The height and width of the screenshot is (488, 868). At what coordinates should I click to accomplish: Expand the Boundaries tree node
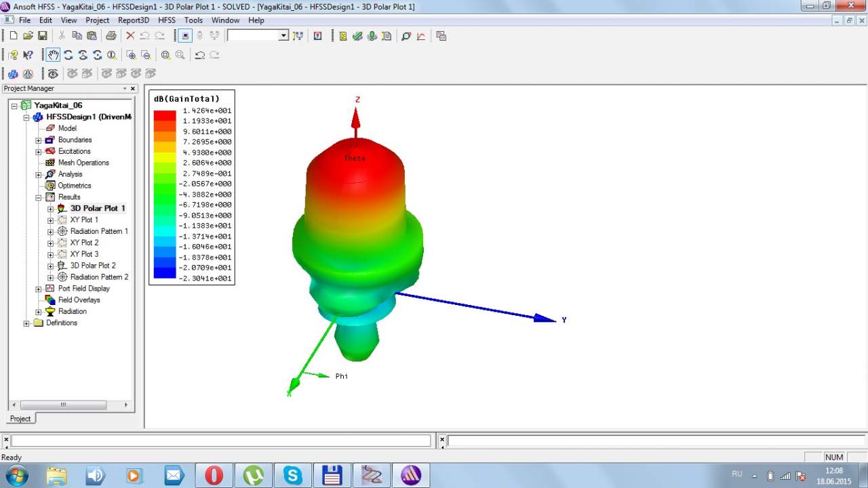coord(39,140)
